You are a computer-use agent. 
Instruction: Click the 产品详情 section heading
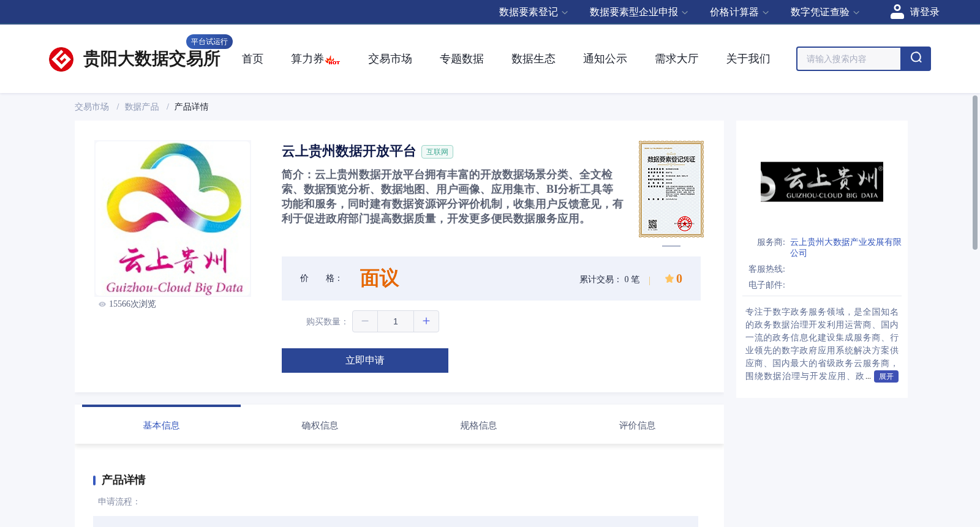[x=123, y=480]
